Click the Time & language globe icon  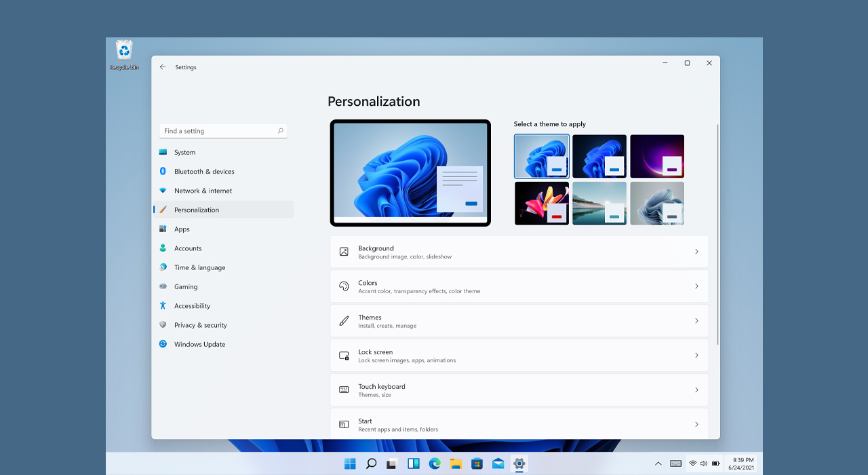pos(163,267)
